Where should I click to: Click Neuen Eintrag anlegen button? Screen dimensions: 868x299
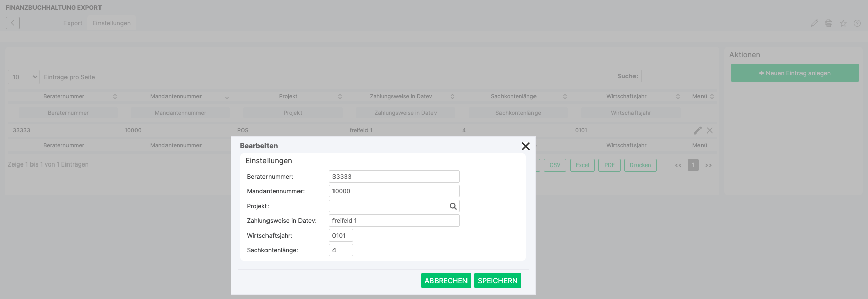tap(794, 73)
